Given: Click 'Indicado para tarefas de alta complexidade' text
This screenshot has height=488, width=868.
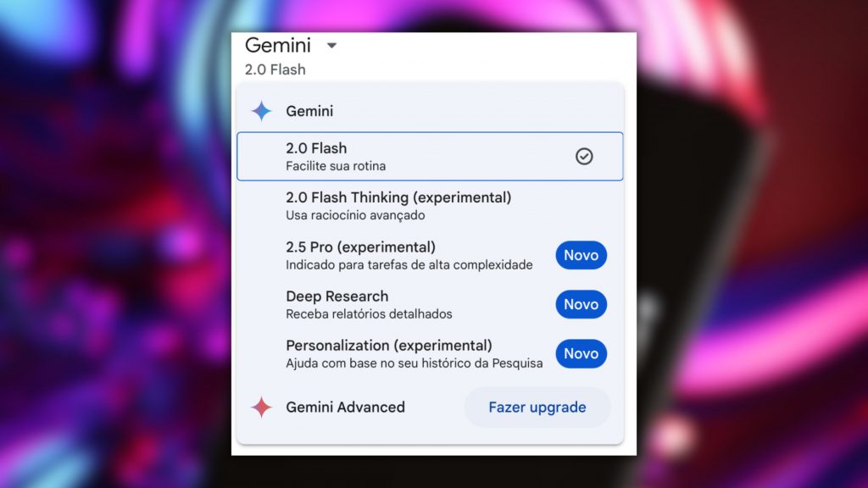Looking at the screenshot, I should pos(409,265).
